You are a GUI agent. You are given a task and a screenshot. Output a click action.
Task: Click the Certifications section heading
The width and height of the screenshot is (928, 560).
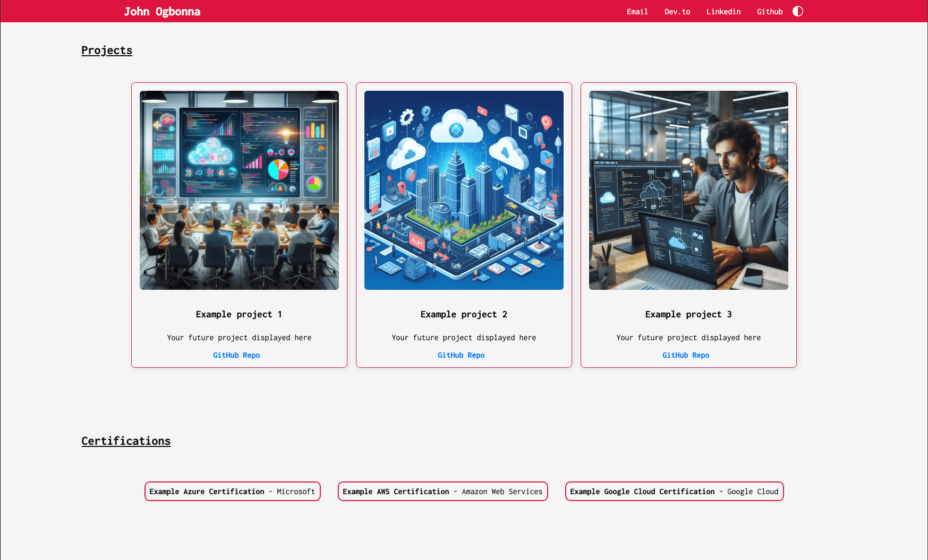tap(126, 441)
